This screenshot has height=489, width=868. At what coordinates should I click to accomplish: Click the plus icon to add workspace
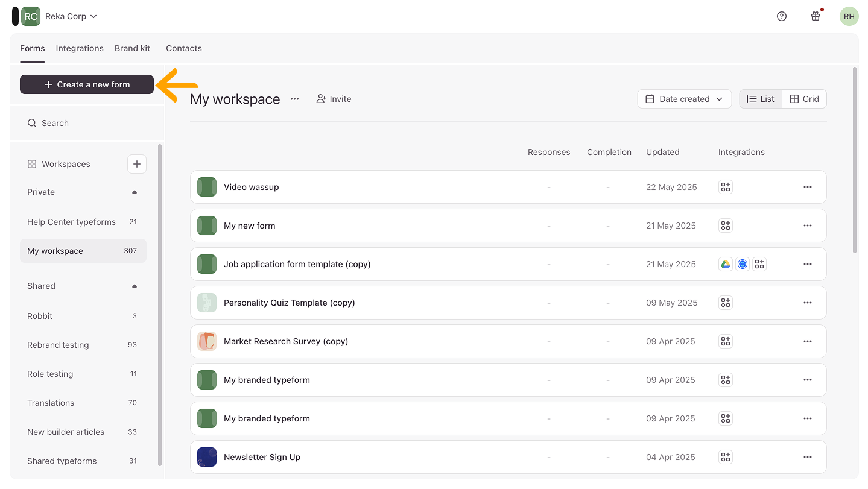pos(137,164)
